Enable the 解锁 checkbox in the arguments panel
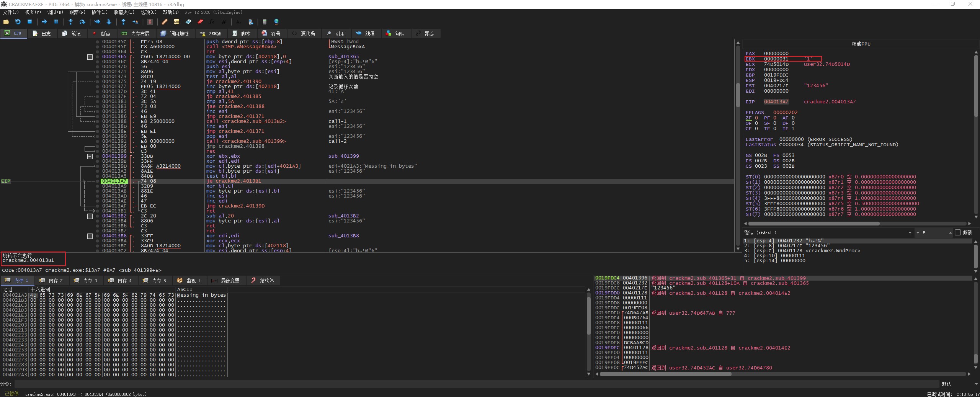980x397 pixels. [x=958, y=232]
